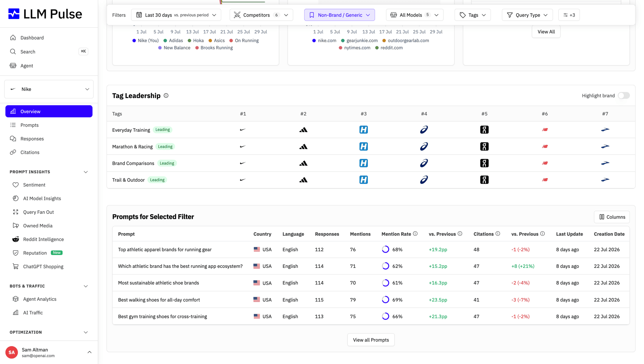Open prompt 'Top athletic apparel brands for running gear'

pos(165,249)
